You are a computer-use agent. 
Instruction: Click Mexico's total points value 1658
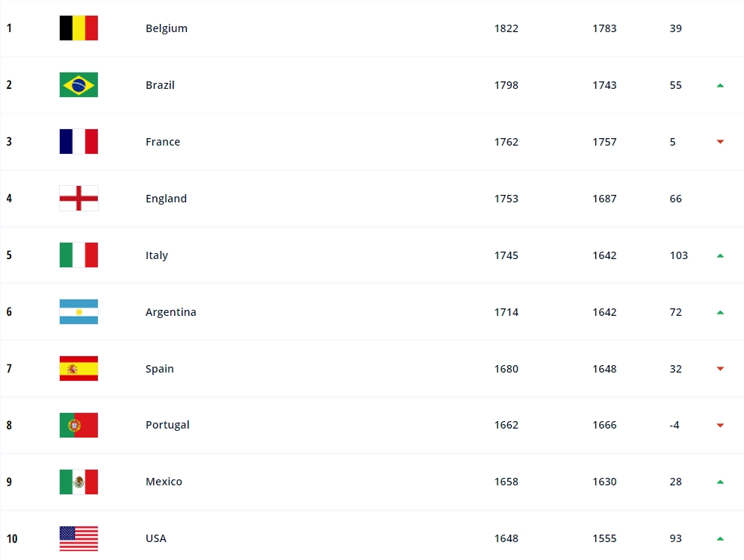506,482
